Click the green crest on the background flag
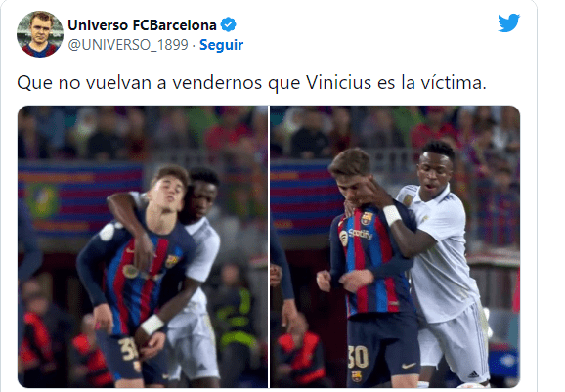Image resolution: width=565 pixels, height=392 pixels. (43, 200)
